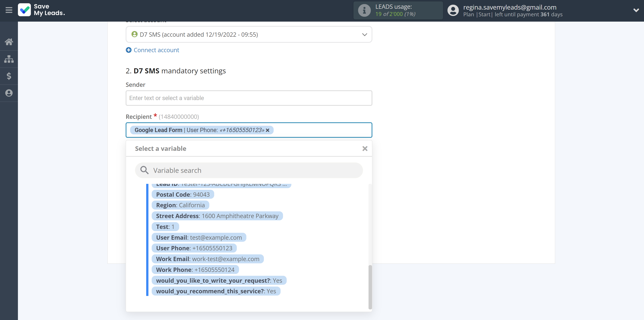This screenshot has height=320, width=644.
Task: Click the Save My Leads logo
Action: coord(42,10)
